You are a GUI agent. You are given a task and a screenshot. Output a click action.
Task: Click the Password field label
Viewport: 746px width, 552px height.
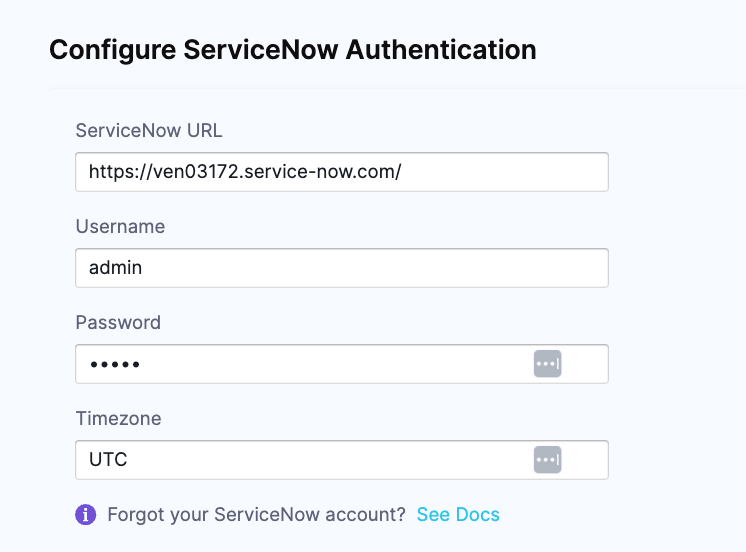pyautogui.click(x=118, y=323)
